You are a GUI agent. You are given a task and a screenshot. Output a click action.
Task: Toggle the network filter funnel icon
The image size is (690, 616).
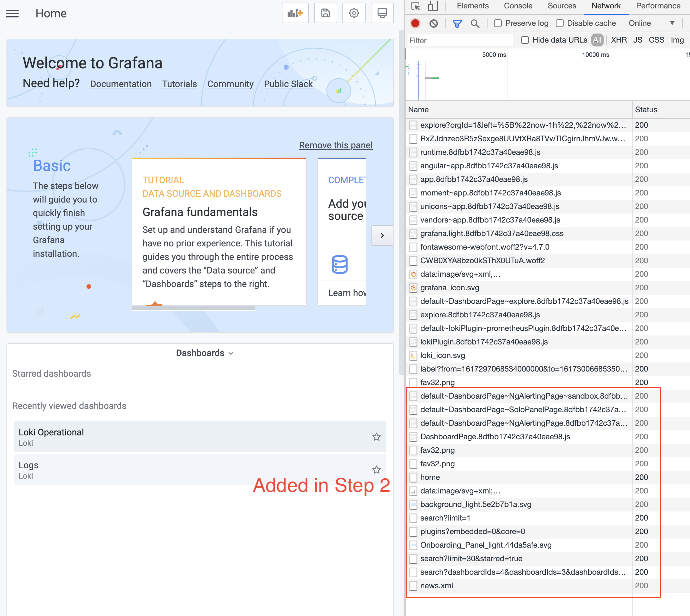point(457,23)
